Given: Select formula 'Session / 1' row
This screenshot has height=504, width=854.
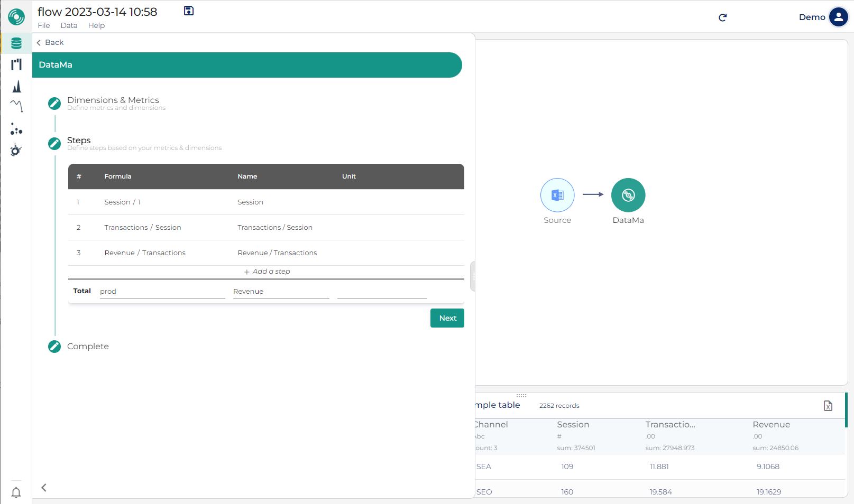Looking at the screenshot, I should click(123, 202).
